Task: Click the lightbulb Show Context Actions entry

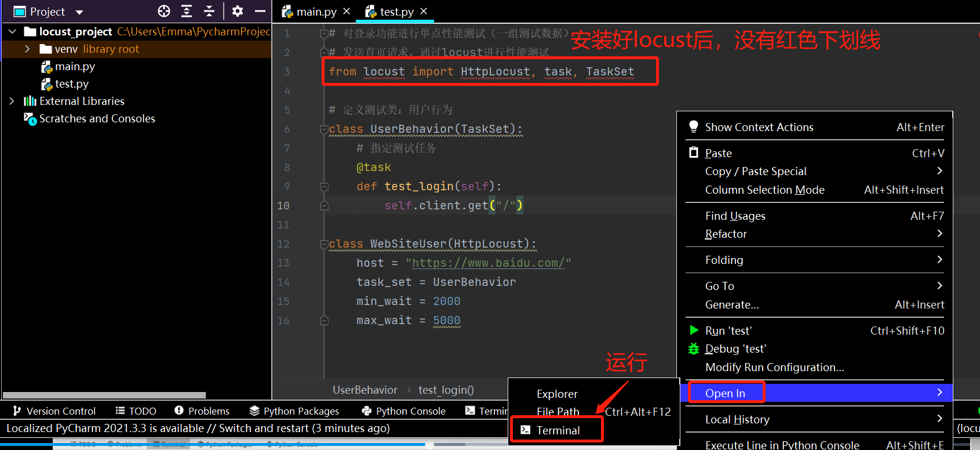Action: click(x=693, y=126)
